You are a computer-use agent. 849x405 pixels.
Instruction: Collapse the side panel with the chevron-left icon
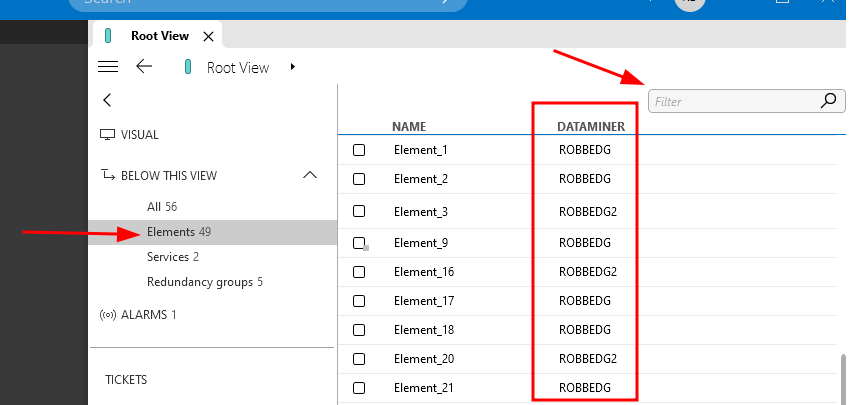click(107, 100)
